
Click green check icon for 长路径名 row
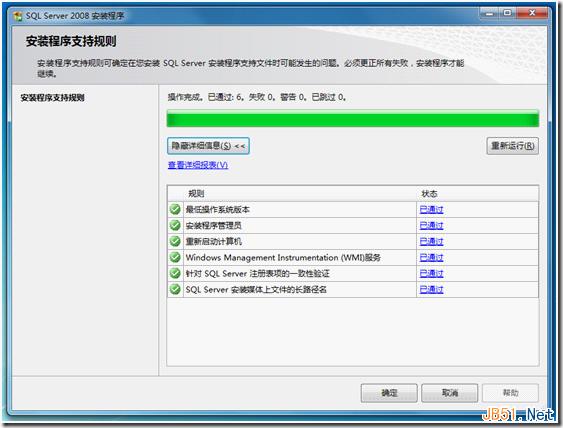click(x=175, y=289)
